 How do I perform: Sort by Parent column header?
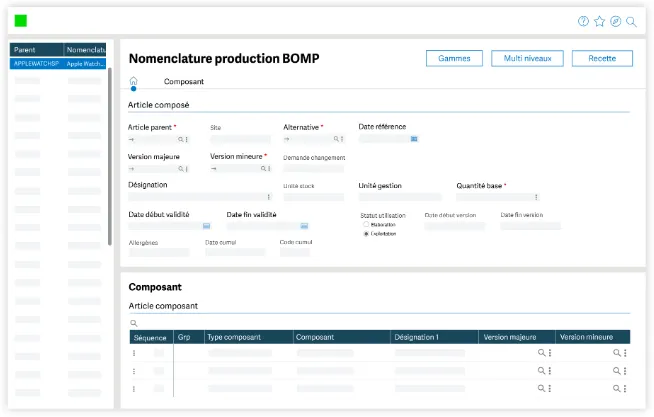coord(37,50)
